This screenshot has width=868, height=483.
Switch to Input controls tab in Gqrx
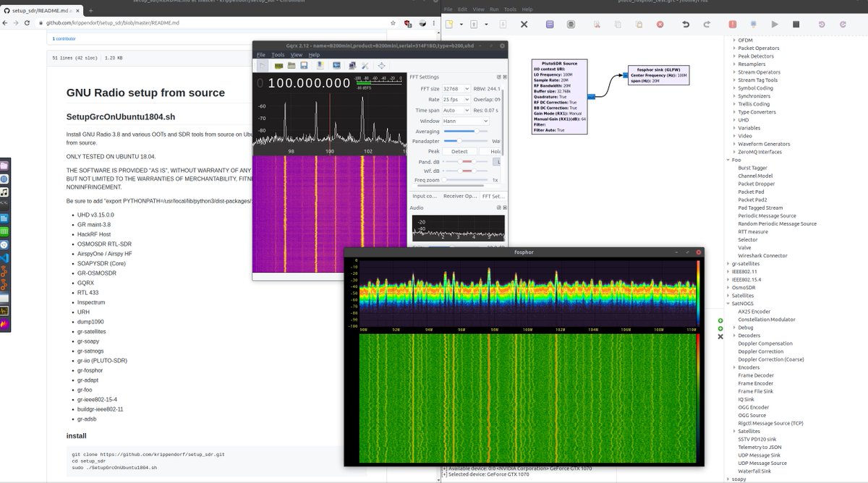coord(425,196)
